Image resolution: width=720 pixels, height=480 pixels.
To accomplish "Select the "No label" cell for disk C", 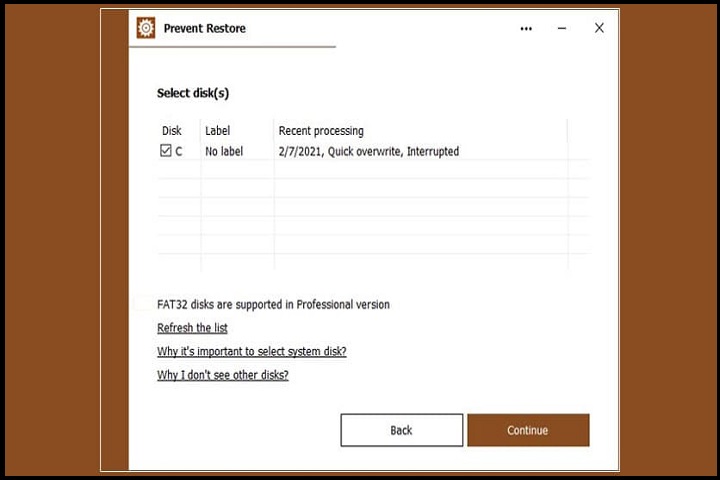I will tap(224, 152).
